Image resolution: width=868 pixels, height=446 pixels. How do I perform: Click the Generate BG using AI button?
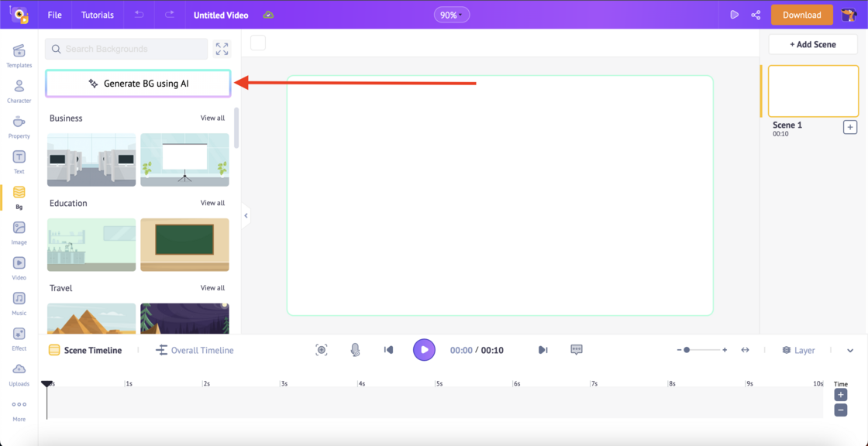(x=138, y=83)
